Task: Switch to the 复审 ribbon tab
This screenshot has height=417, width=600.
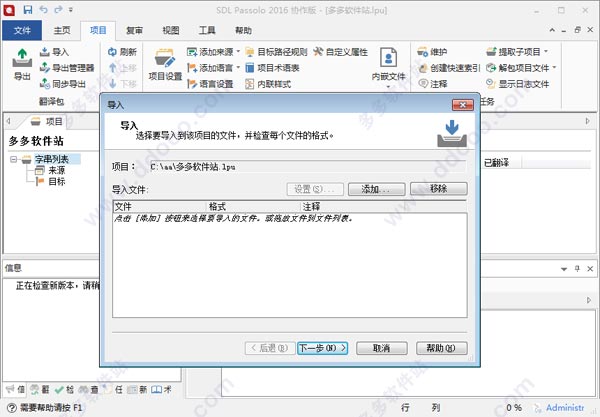Action: point(134,30)
